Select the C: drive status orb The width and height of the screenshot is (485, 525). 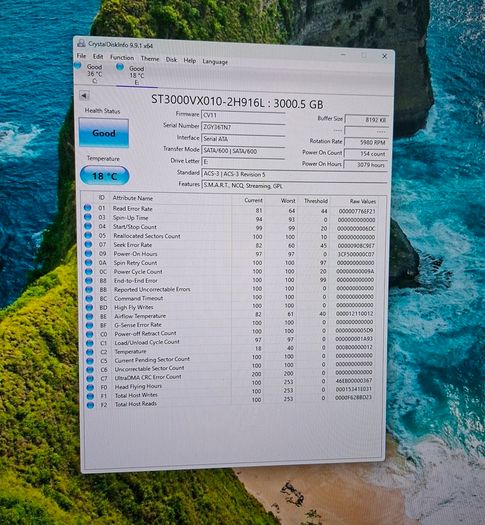78,65
